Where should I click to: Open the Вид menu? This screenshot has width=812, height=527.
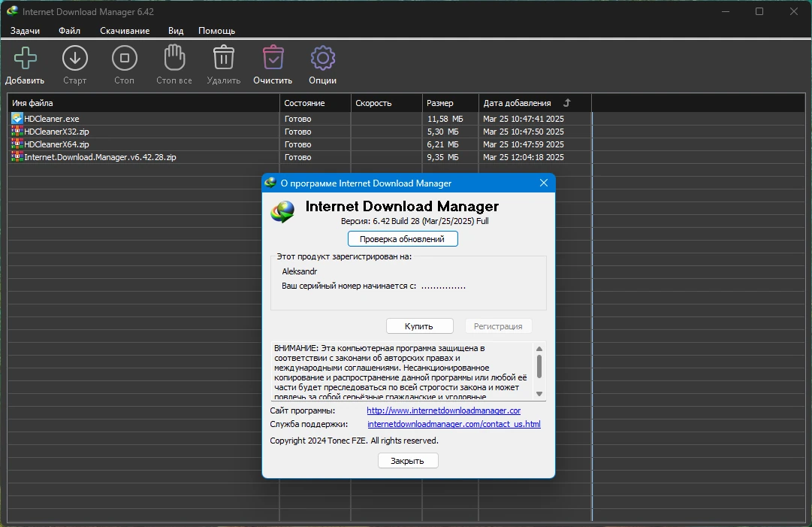(176, 31)
